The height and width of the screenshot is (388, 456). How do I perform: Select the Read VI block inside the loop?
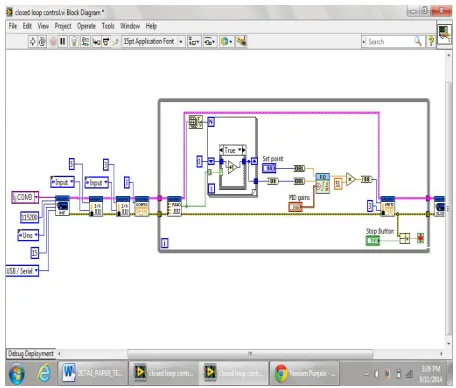point(174,206)
